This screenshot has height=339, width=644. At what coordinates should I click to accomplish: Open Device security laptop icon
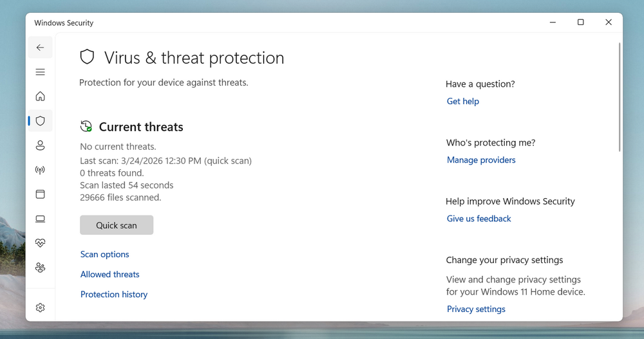click(40, 219)
